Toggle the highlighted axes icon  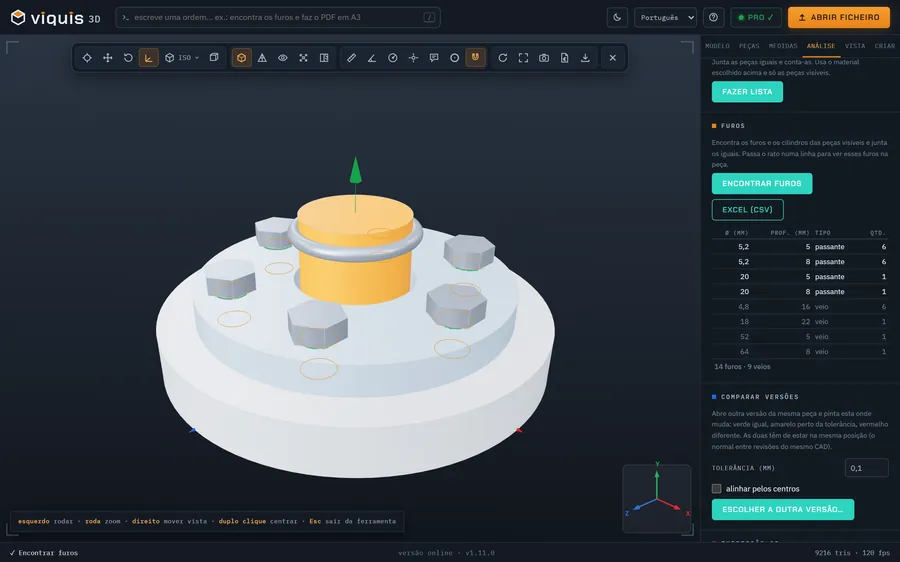tap(149, 57)
